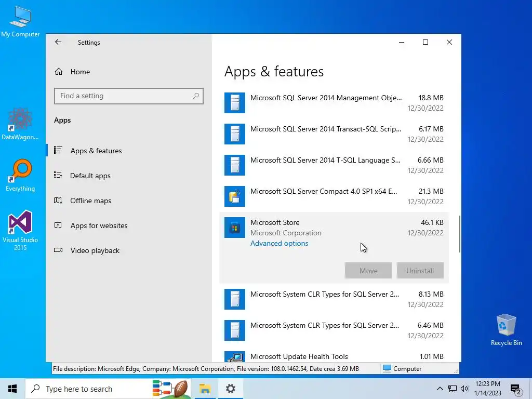Image resolution: width=532 pixels, height=399 pixels.
Task: Go back using the Settings back arrow
Action: [x=58, y=42]
